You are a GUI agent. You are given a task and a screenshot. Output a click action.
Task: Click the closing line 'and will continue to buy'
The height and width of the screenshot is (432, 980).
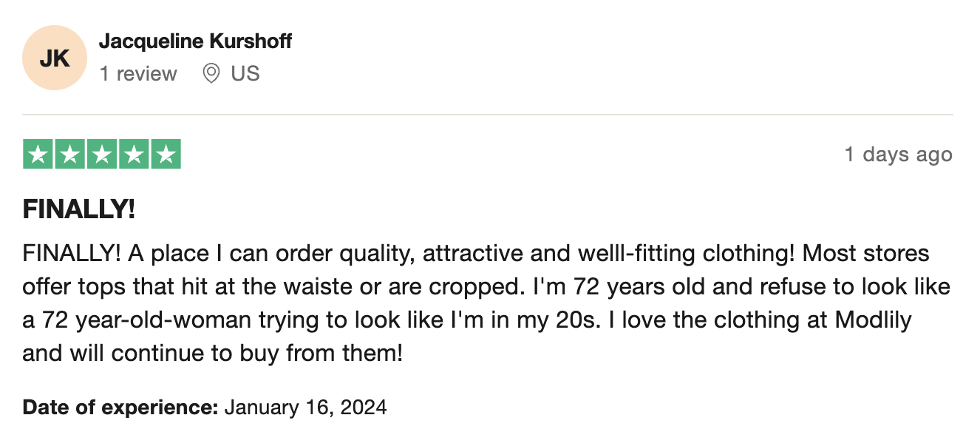213,352
